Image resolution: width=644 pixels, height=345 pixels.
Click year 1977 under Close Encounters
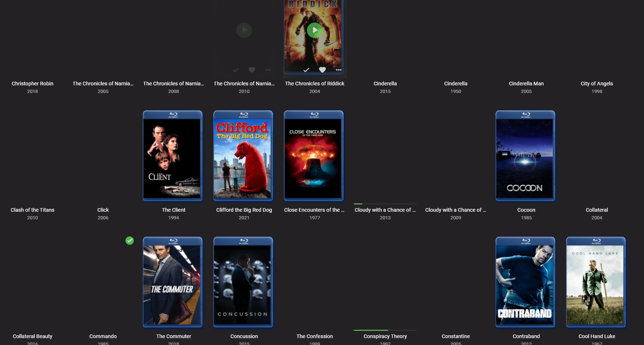tap(315, 218)
